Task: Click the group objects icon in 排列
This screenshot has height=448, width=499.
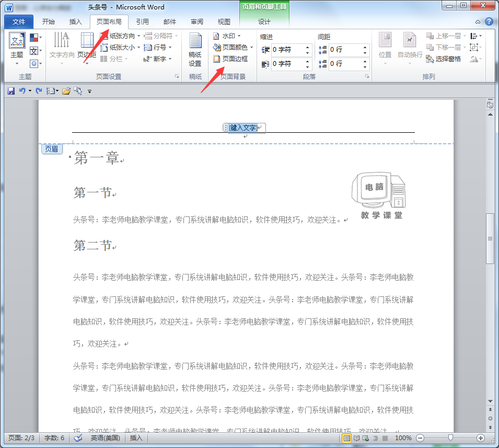Action: [476, 48]
